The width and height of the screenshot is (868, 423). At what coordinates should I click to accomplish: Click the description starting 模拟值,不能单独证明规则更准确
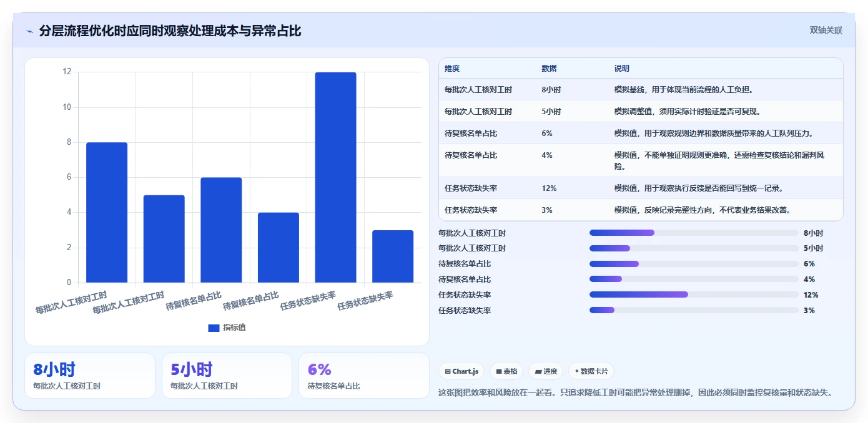719,161
